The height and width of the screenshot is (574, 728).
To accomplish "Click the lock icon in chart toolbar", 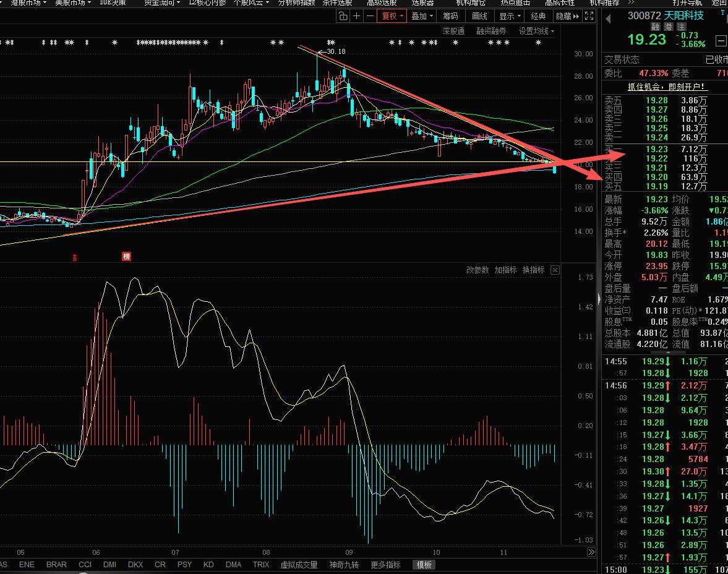I will tap(343, 16).
